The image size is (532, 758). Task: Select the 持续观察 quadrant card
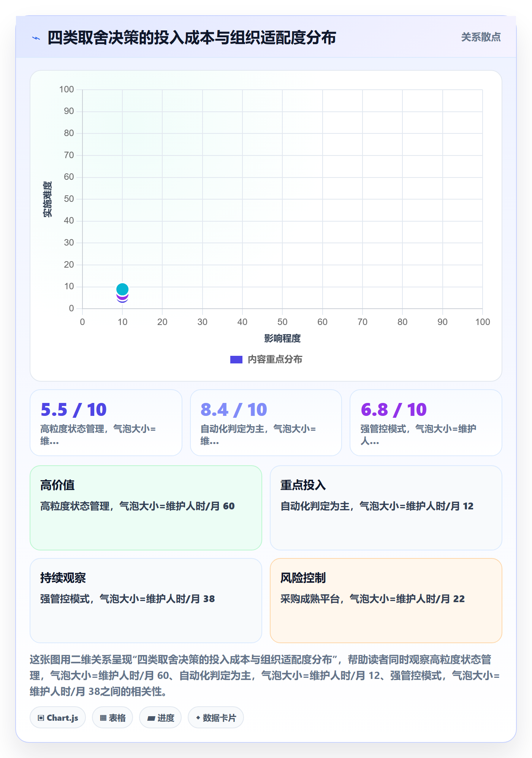point(146,601)
